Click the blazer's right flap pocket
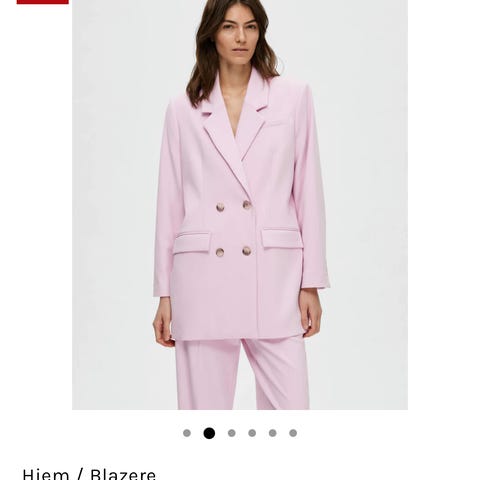The image size is (480, 480). tap(282, 238)
